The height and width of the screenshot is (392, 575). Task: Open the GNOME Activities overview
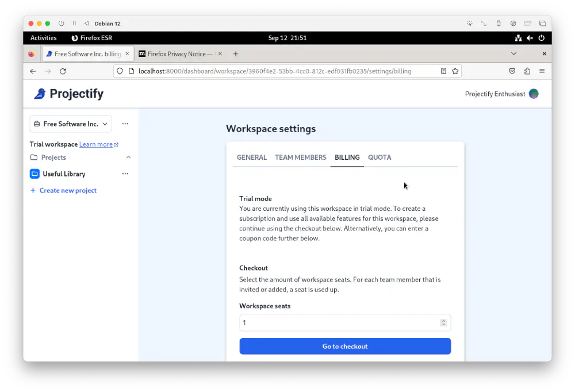[43, 38]
